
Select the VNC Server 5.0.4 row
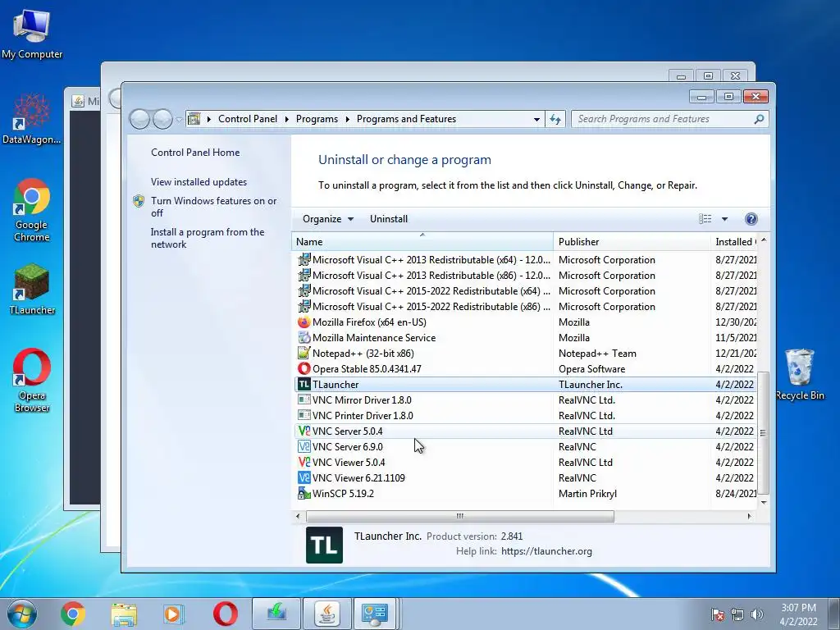coord(525,431)
